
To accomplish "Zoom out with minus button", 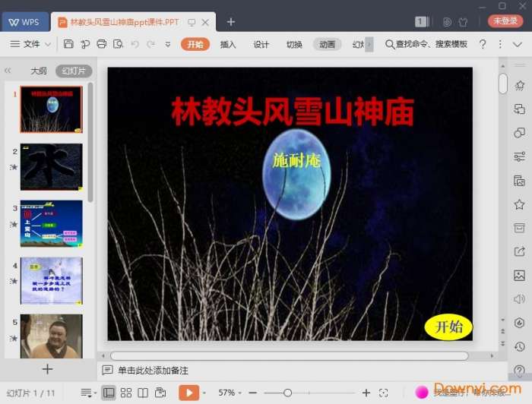I will pos(253,393).
